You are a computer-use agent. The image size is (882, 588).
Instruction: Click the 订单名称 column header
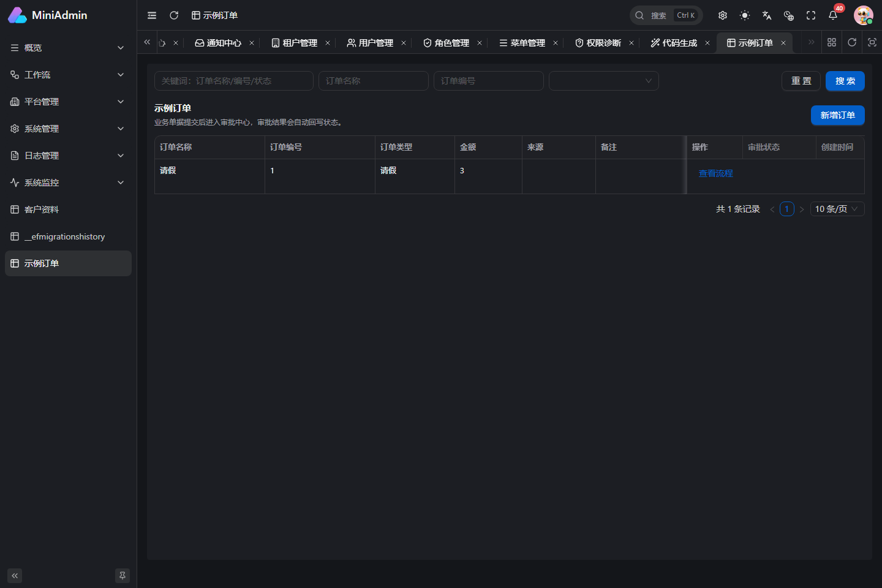(x=209, y=147)
